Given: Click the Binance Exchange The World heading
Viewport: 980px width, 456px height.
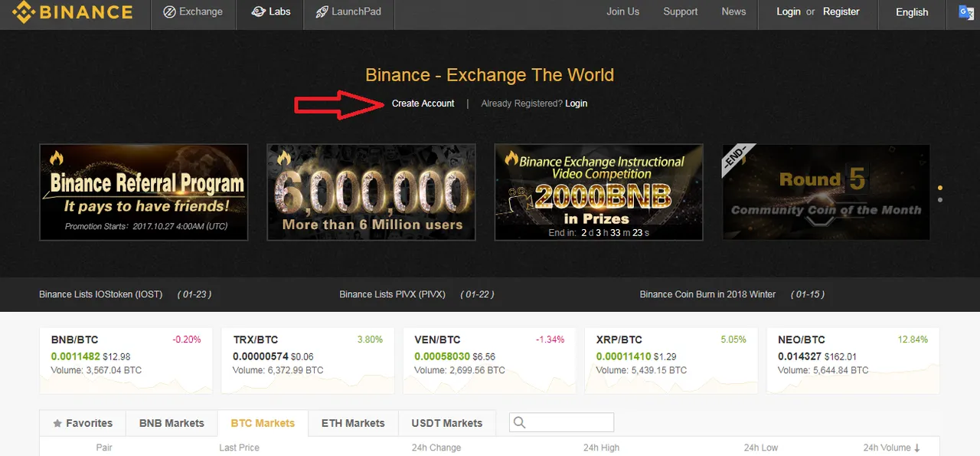Looking at the screenshot, I should tap(490, 75).
